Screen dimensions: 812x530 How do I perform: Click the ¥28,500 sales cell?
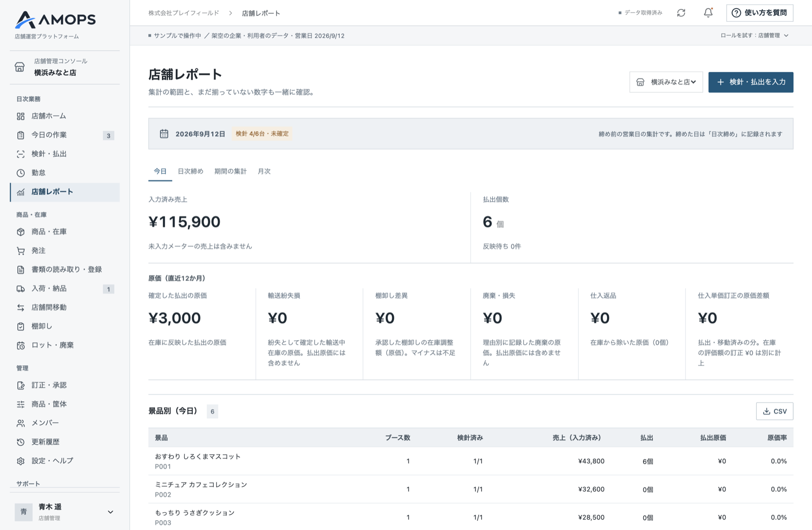pyautogui.click(x=591, y=517)
